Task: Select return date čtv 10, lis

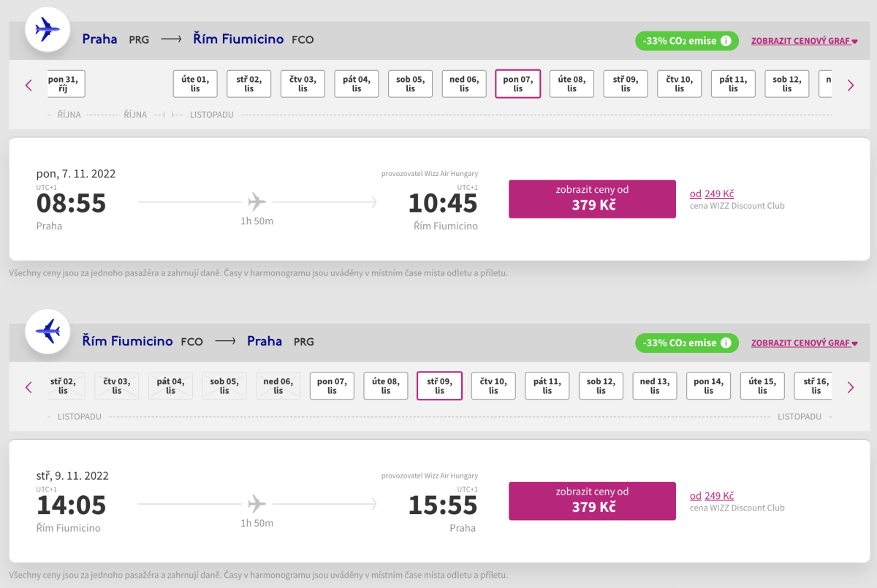Action: point(493,386)
